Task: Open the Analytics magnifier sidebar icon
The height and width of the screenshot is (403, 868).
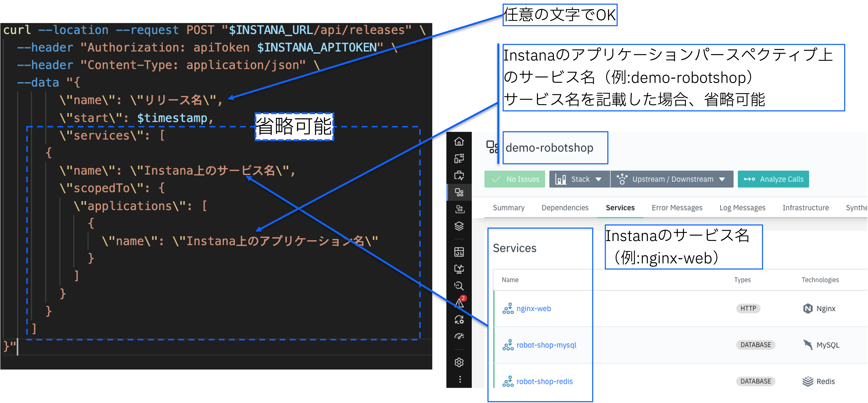Action: [459, 286]
